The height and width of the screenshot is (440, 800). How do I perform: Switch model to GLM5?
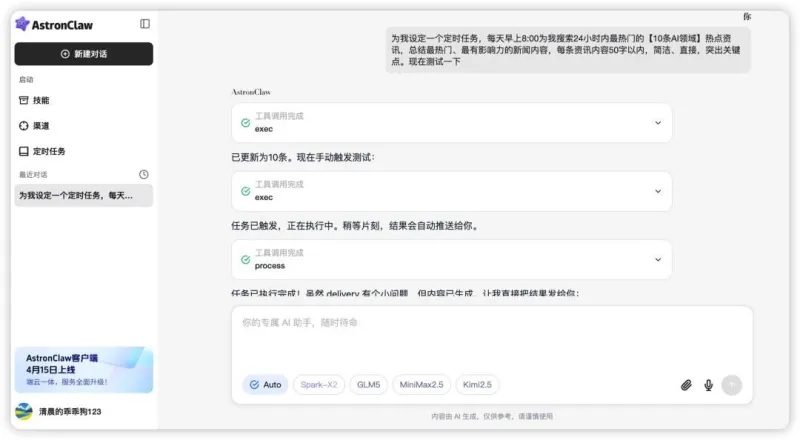pos(368,385)
